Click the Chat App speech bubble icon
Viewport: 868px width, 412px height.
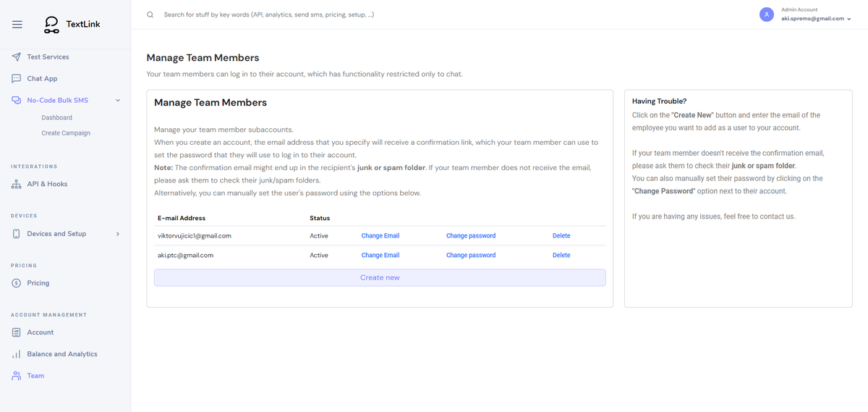[17, 78]
